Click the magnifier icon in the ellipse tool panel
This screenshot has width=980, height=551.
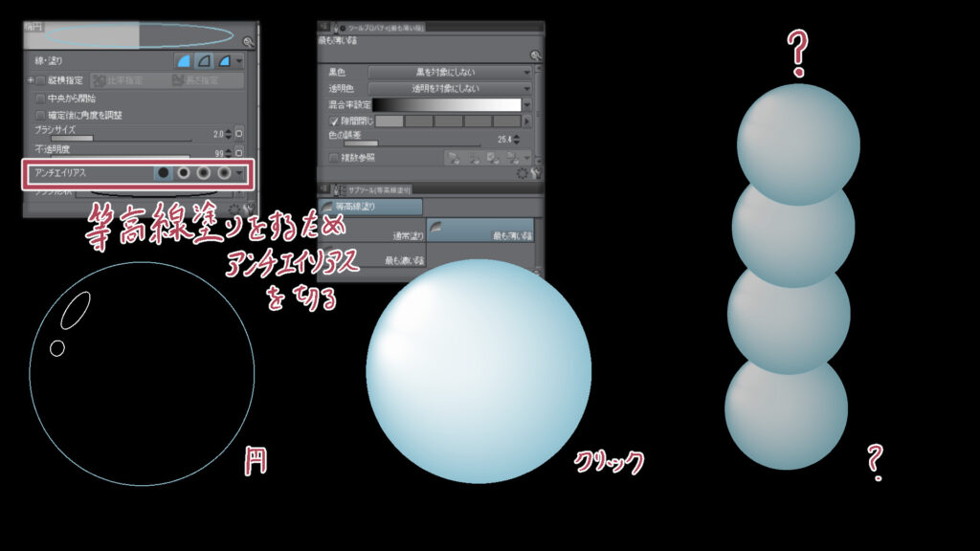249,42
